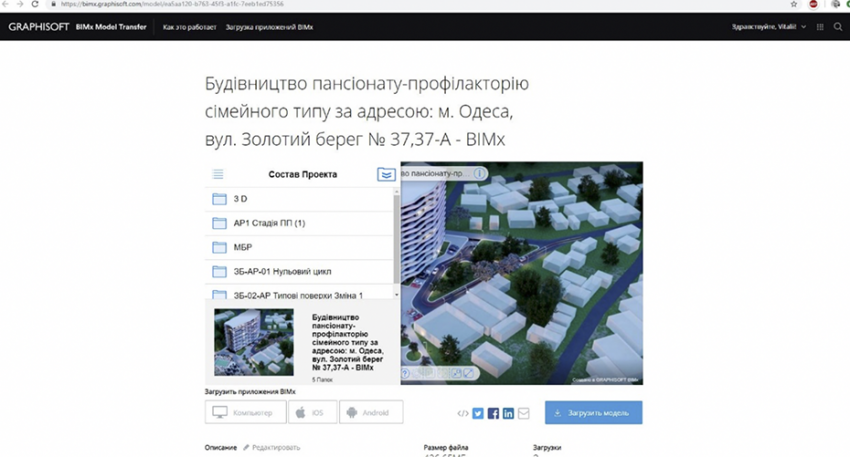Image resolution: width=850 pixels, height=457 pixels.
Task: Open the 3 D folder
Action: [x=240, y=198]
